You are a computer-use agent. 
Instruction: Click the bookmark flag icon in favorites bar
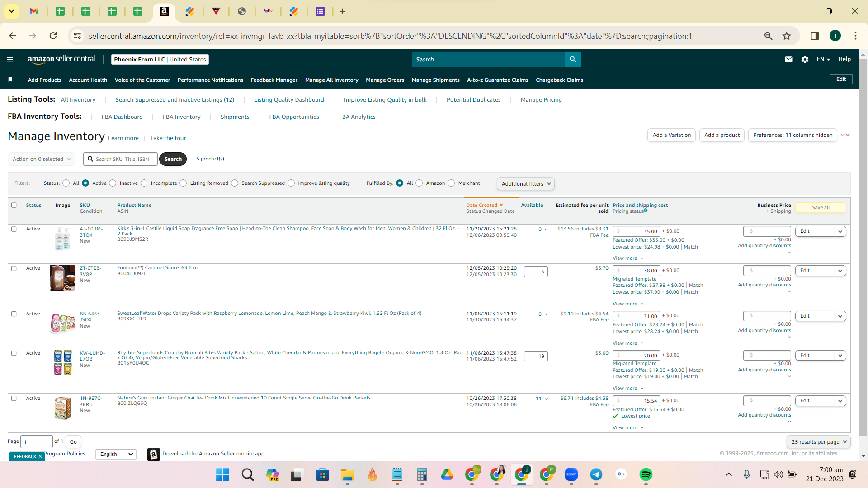coord(10,80)
